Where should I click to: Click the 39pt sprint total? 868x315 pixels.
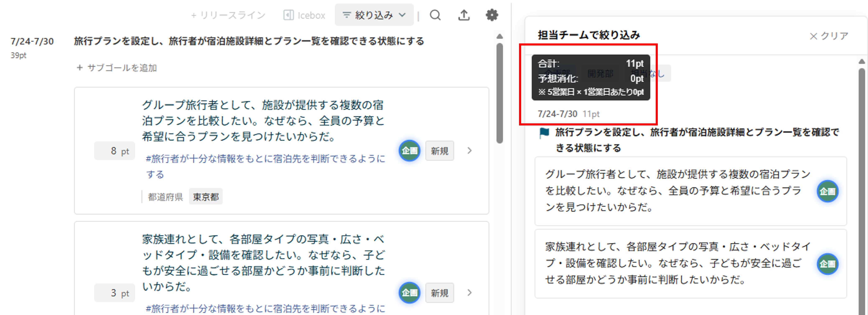coord(18,55)
